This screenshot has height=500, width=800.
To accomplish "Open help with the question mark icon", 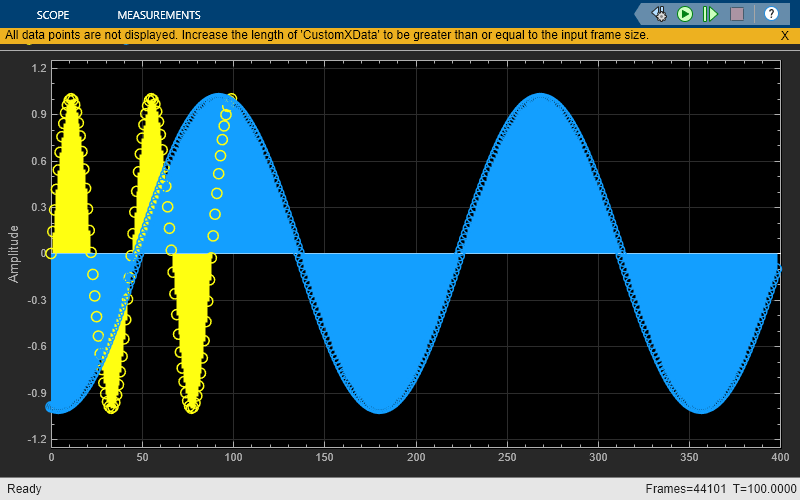I will (771, 14).
